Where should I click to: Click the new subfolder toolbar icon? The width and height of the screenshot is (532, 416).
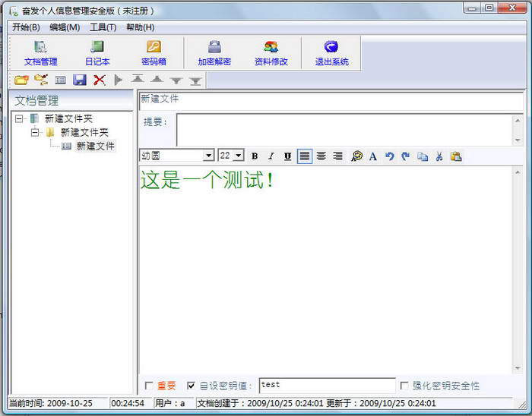[41, 80]
